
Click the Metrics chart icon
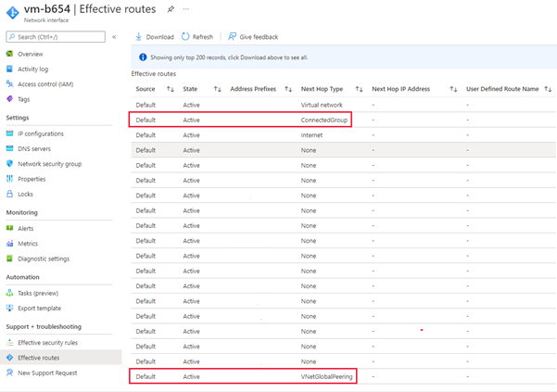[9, 244]
